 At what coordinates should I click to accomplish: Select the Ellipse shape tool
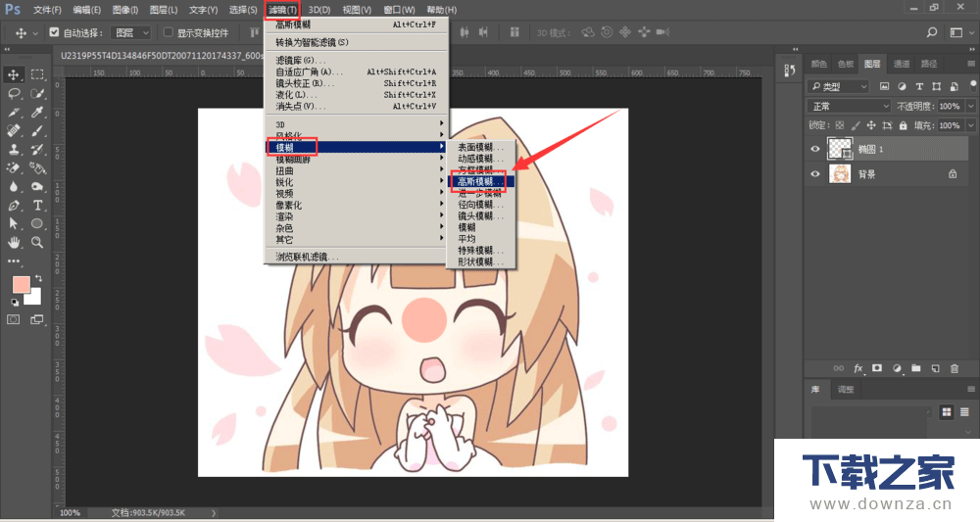point(37,223)
